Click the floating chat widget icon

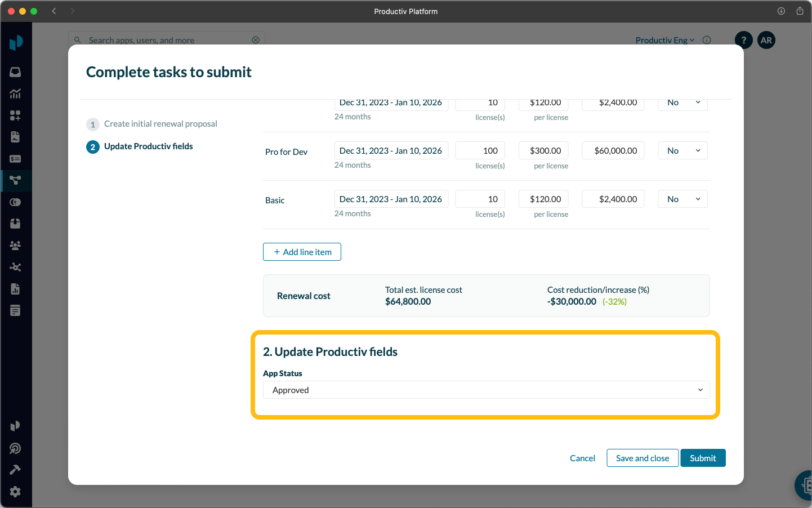804,485
